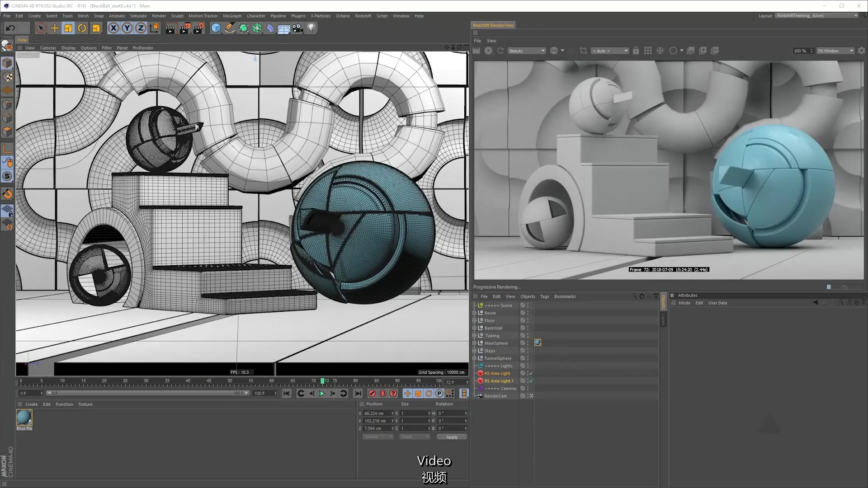Lock the X axis in the toolbar
This screenshot has width=868, height=488.
[x=113, y=28]
